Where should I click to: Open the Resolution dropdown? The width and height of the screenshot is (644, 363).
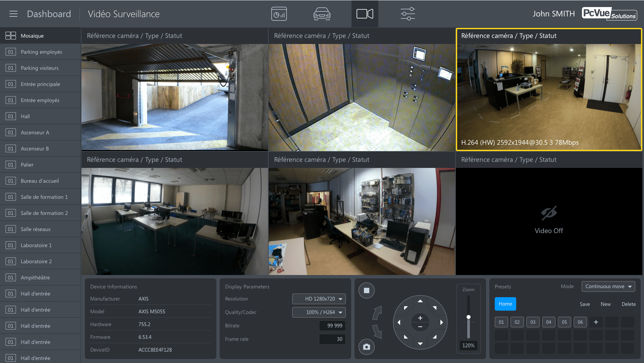click(x=318, y=299)
